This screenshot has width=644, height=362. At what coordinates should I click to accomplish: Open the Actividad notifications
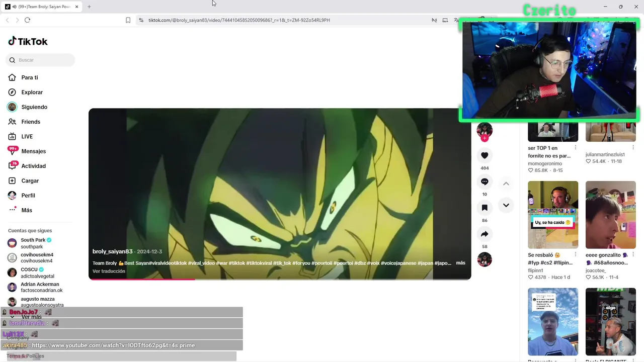coord(33,166)
